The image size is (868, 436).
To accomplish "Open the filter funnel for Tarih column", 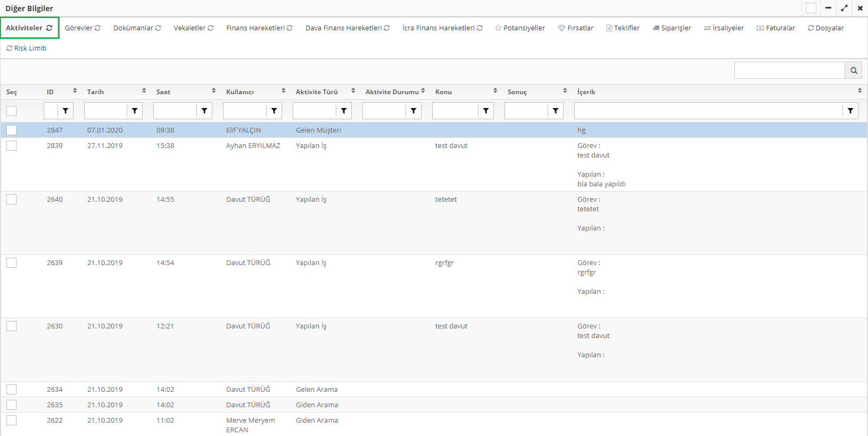I will click(135, 111).
